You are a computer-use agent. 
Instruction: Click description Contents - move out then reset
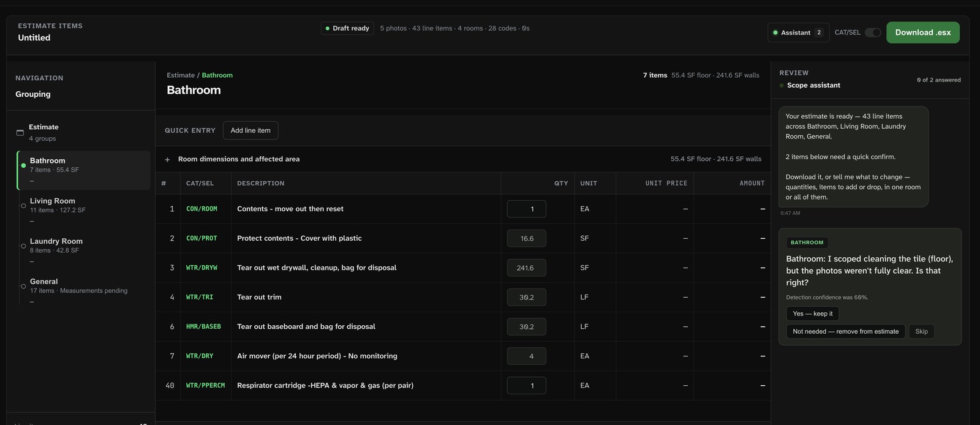tap(290, 209)
